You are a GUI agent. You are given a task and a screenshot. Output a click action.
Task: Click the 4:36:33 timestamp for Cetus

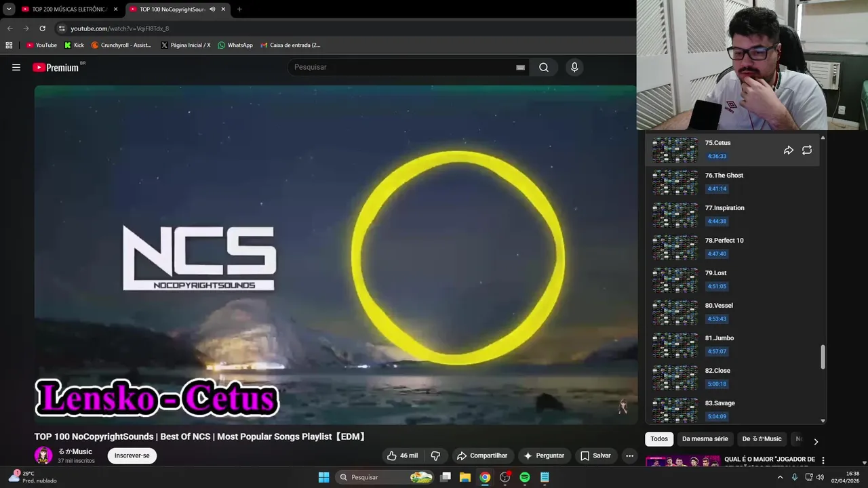tap(717, 156)
